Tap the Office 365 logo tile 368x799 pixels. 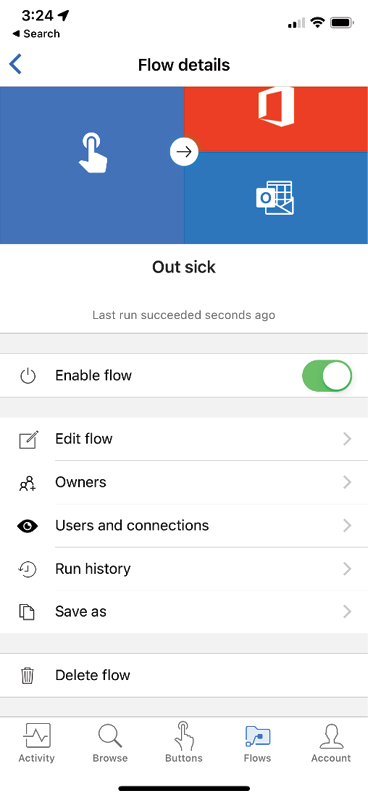(276, 119)
